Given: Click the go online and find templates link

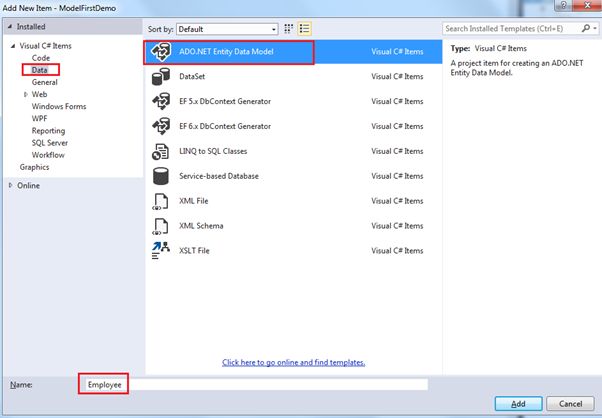Looking at the screenshot, I should click(x=293, y=362).
